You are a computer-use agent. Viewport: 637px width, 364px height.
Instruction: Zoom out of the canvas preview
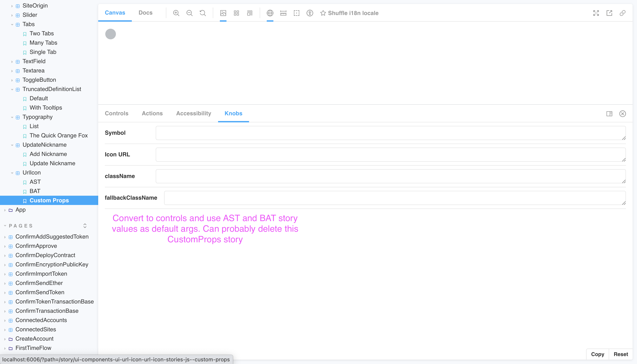(190, 13)
